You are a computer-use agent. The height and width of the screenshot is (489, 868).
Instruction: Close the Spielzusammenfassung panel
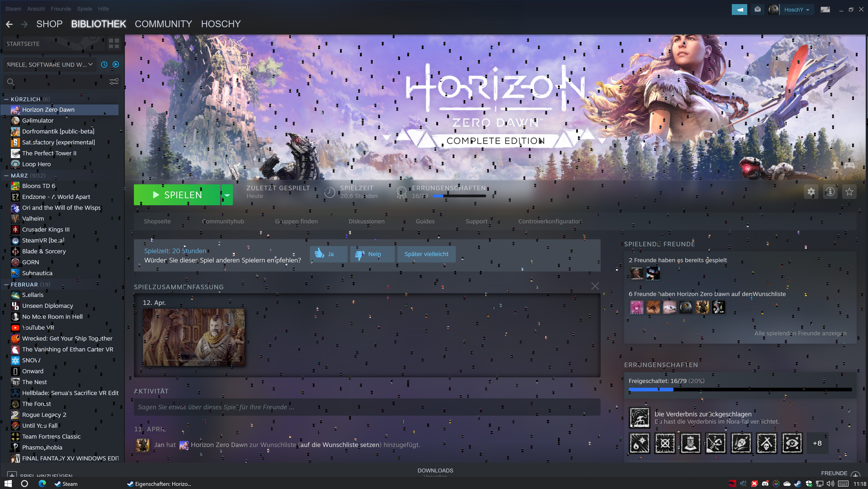(595, 286)
